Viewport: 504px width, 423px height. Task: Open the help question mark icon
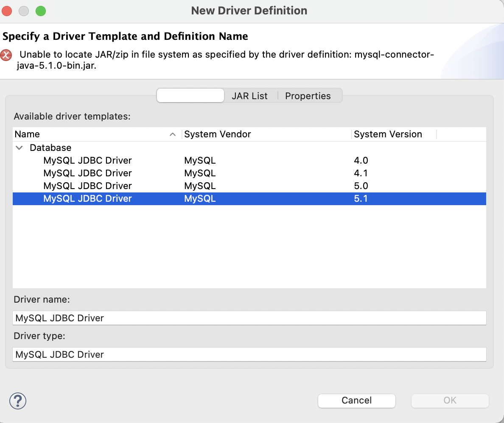coord(18,401)
